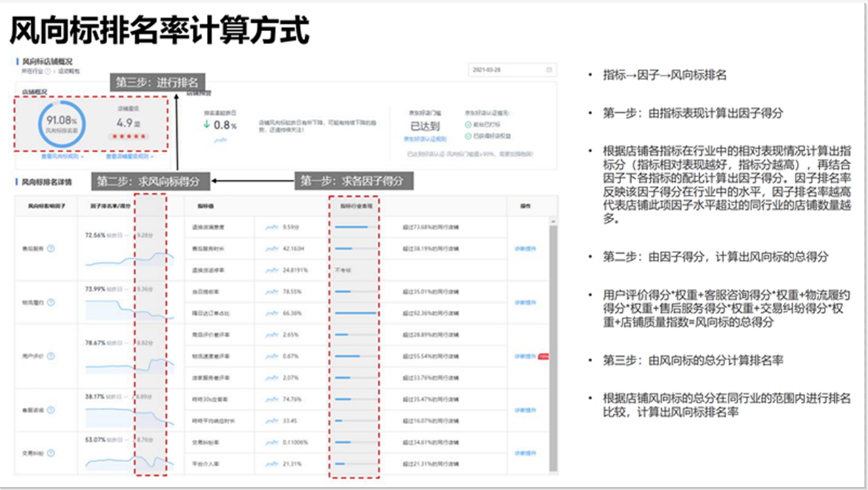
Task: Click the small trend sparkline under 0.8%
Action: coord(220,140)
